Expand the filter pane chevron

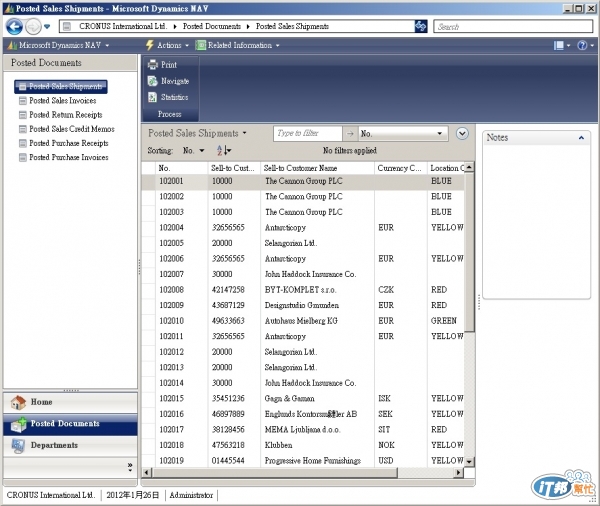462,133
